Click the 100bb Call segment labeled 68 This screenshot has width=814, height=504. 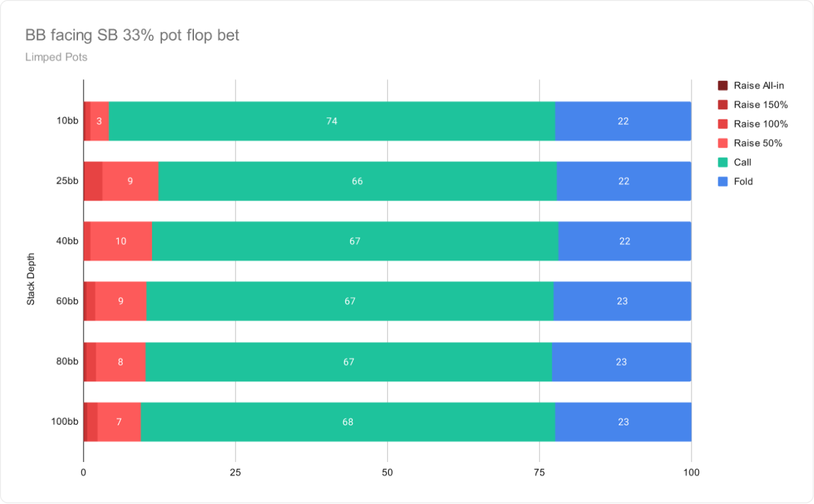[x=348, y=422]
